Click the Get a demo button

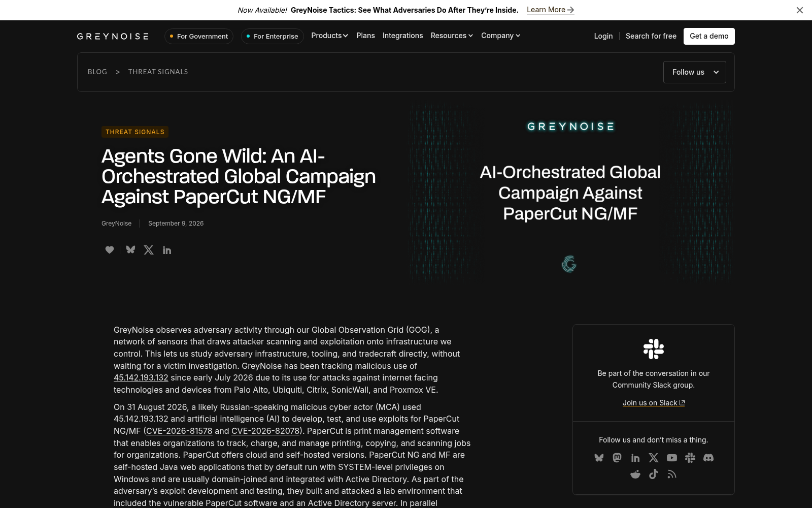click(x=709, y=36)
